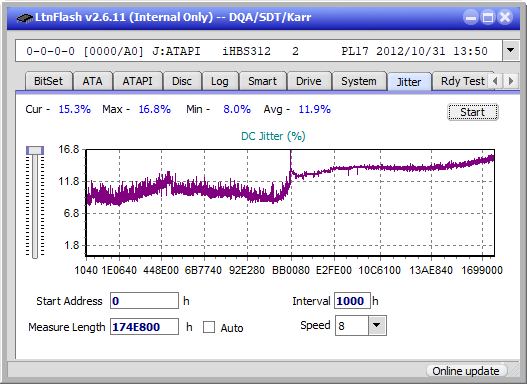Maximize the LtnFlash window
The image size is (527, 384).
click(x=488, y=17)
